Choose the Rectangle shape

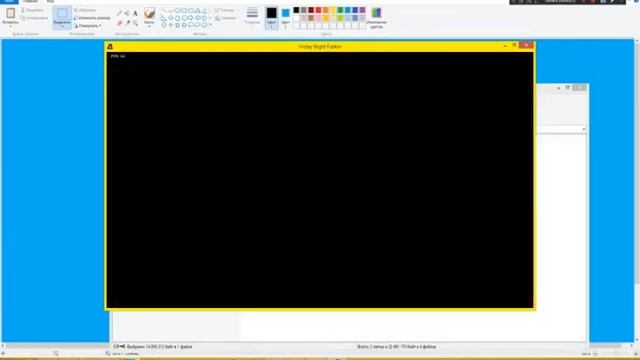point(184,10)
